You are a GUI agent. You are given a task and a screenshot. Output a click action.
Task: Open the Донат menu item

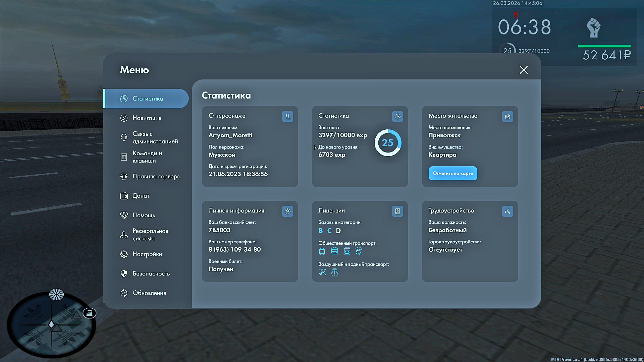141,196
